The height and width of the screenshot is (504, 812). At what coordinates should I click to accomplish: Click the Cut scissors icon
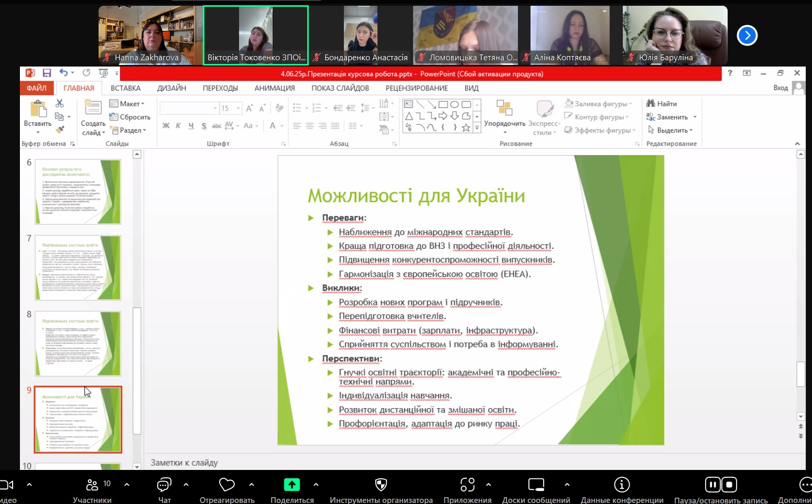[60, 104]
